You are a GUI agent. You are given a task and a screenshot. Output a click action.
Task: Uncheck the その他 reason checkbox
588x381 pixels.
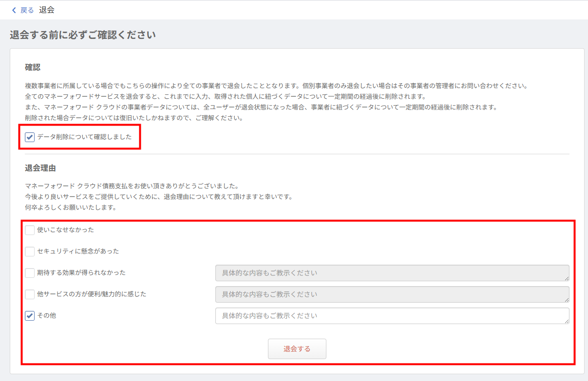pyautogui.click(x=30, y=316)
